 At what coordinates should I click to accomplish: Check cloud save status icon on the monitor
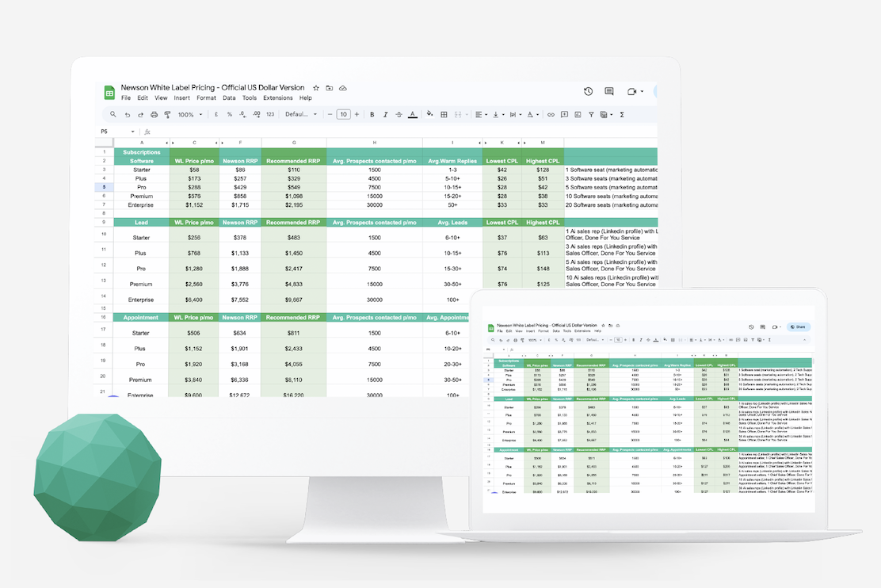pyautogui.click(x=343, y=88)
